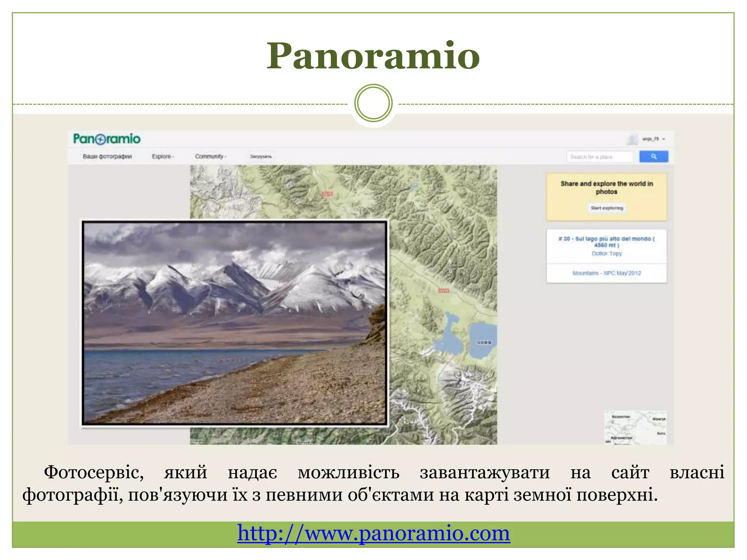Expand the anja_79 account dropdown
The width and height of the screenshot is (747, 560).
654,139
